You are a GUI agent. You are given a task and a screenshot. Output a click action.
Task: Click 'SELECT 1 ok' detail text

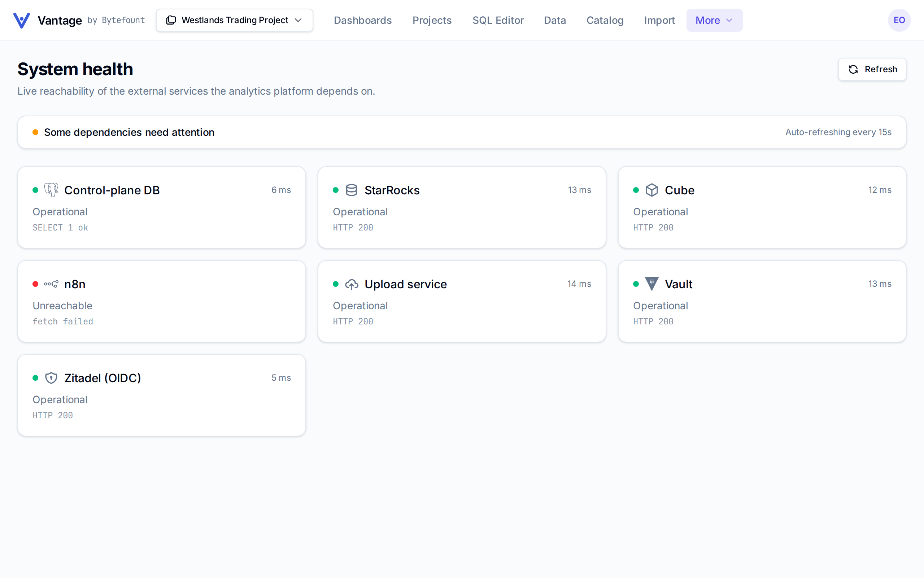coord(60,228)
